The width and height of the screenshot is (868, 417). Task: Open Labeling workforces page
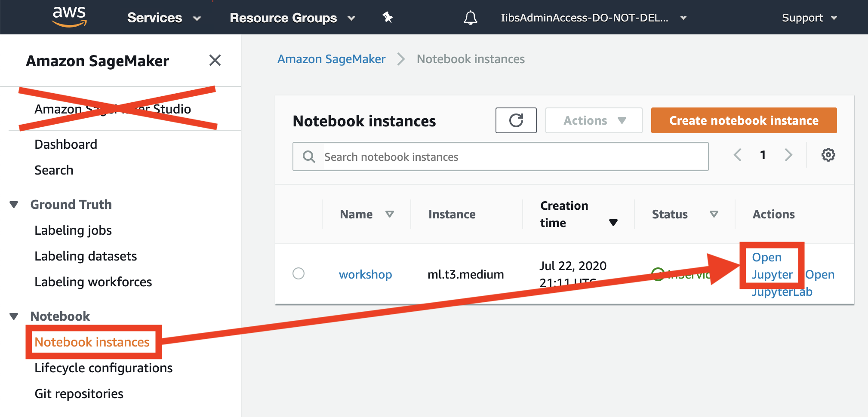[x=93, y=282]
